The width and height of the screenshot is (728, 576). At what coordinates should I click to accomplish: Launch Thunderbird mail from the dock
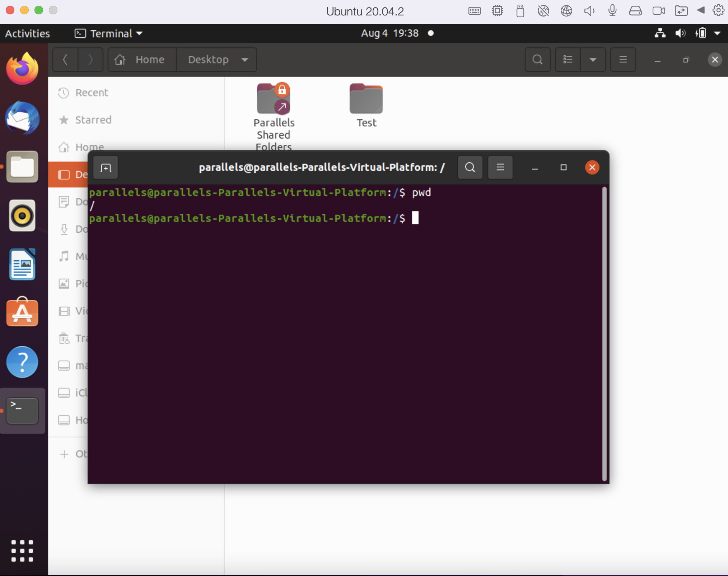(22, 118)
